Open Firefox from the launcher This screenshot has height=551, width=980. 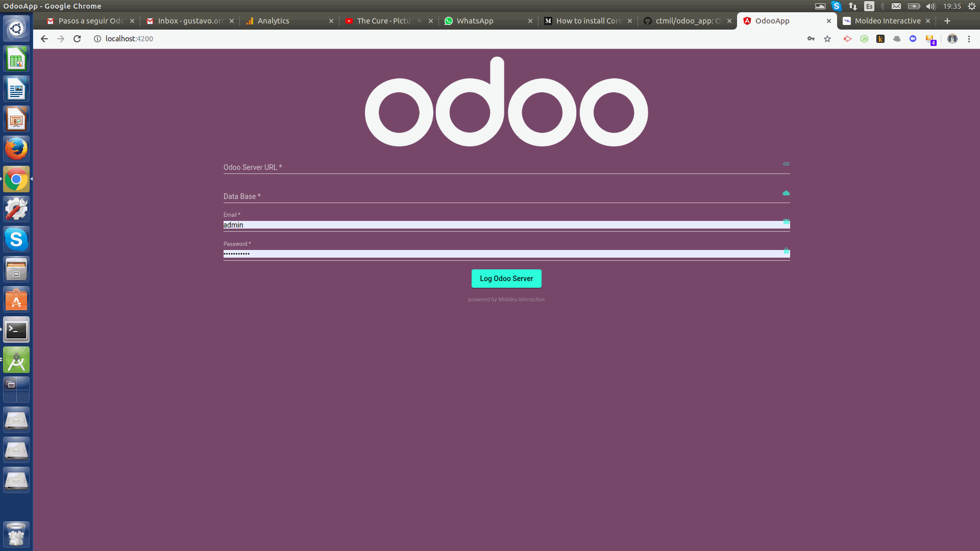pos(16,149)
